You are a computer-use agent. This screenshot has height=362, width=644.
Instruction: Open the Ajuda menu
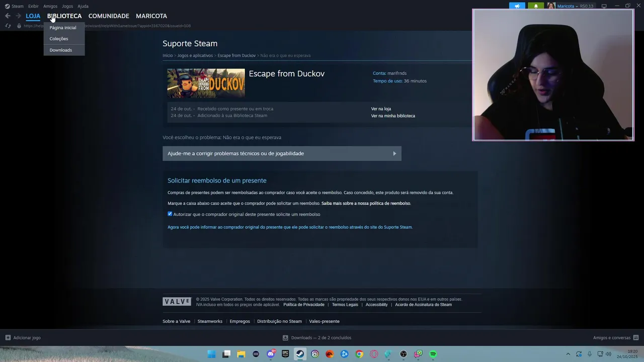click(83, 6)
